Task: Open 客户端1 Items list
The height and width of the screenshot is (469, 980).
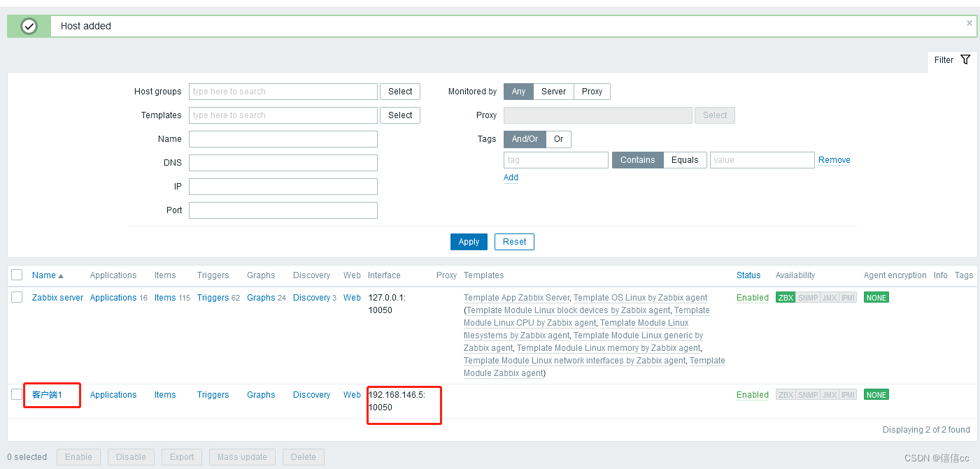Action: point(165,395)
